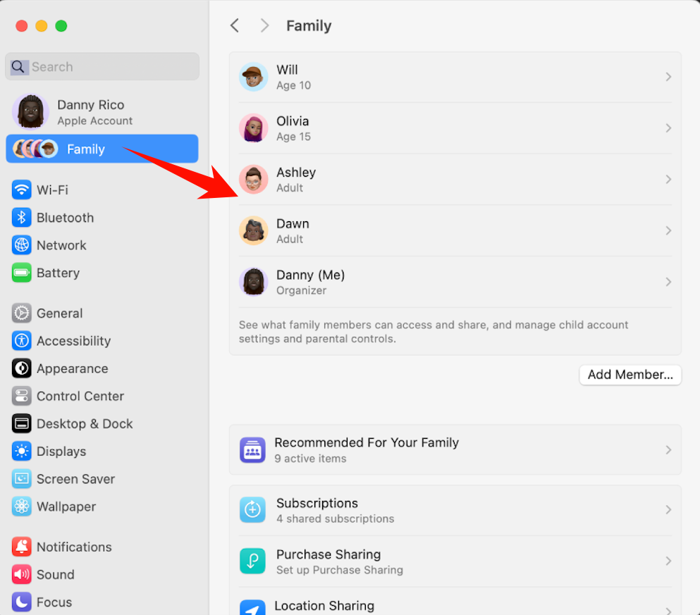Expand the Subscriptions row chevron

tap(668, 510)
